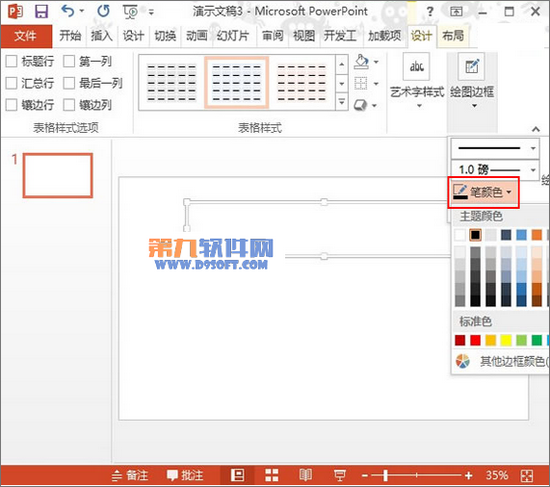Click the 其他边框颜色 color wheel icon

click(x=462, y=361)
